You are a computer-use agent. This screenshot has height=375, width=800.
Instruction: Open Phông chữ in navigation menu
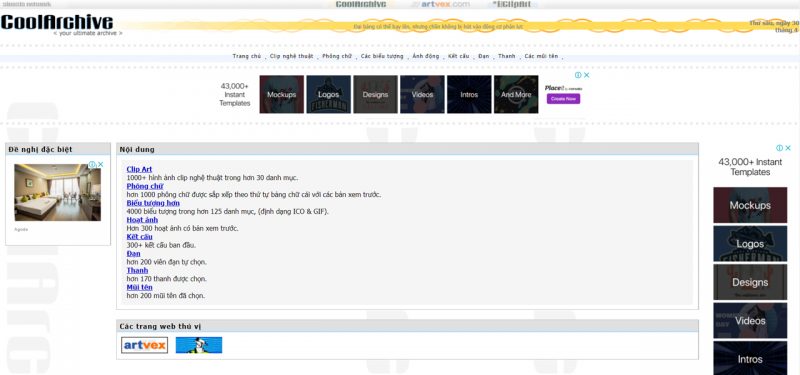337,56
